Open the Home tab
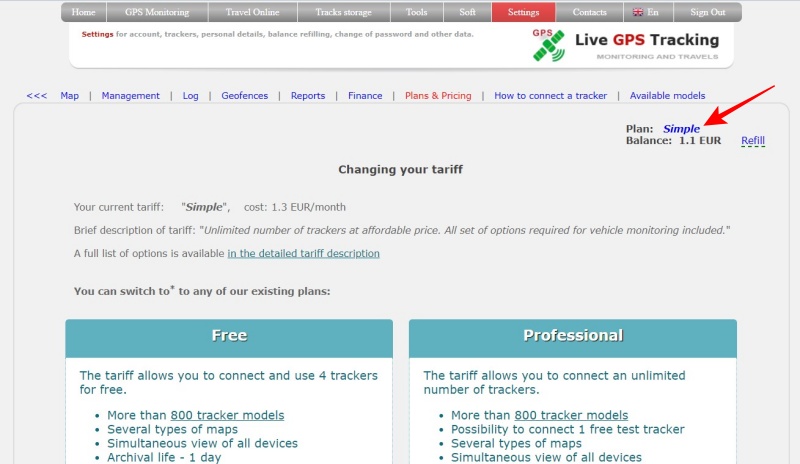The height and width of the screenshot is (464, 800). (84, 13)
